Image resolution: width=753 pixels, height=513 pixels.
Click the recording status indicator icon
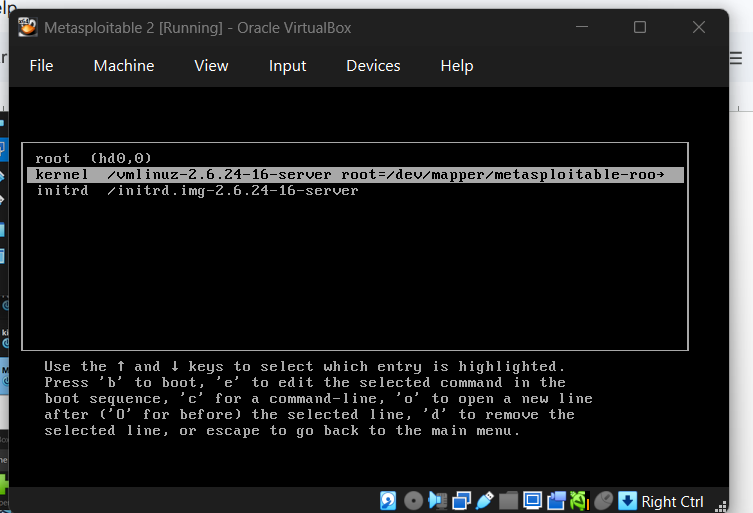pyautogui.click(x=556, y=501)
